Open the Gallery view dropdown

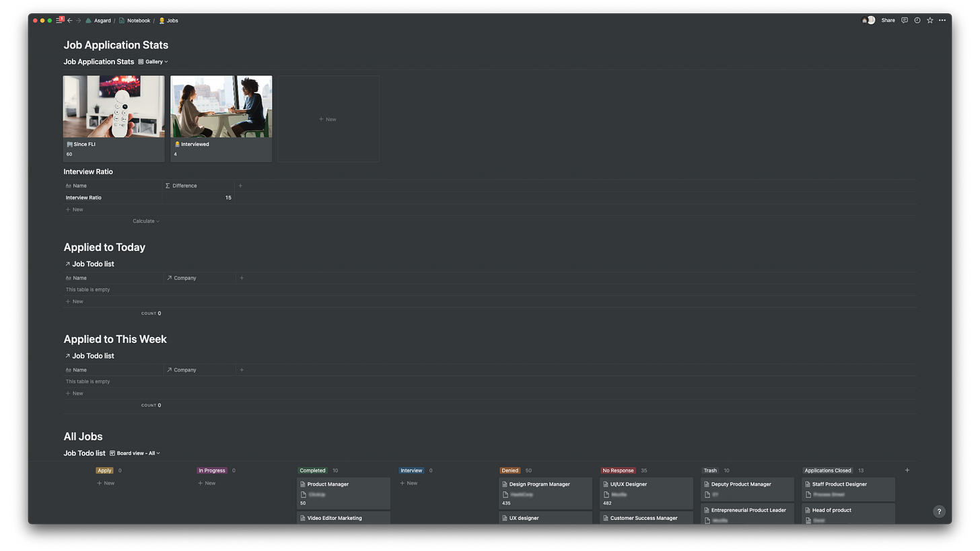coord(153,62)
